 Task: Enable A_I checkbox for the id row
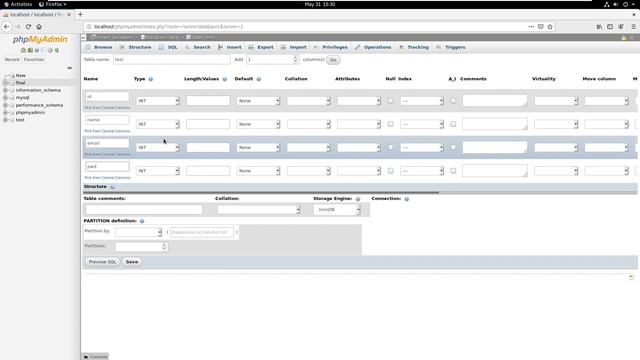click(x=453, y=100)
